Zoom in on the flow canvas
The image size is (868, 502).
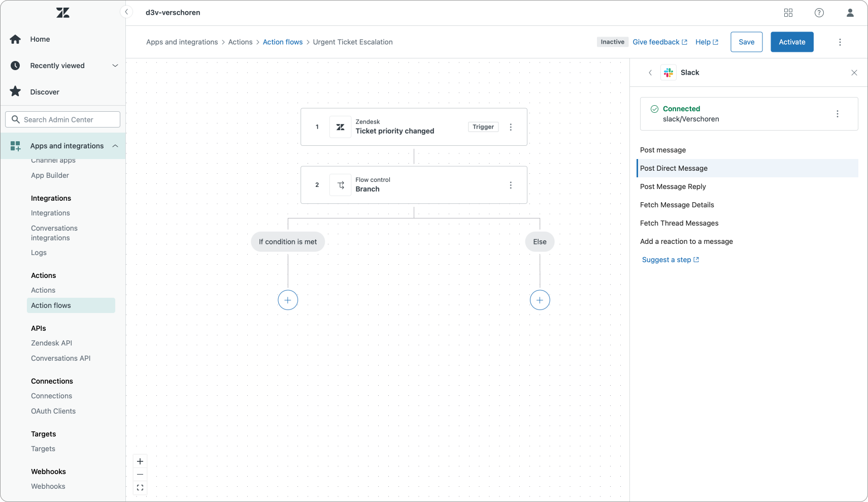pyautogui.click(x=140, y=461)
